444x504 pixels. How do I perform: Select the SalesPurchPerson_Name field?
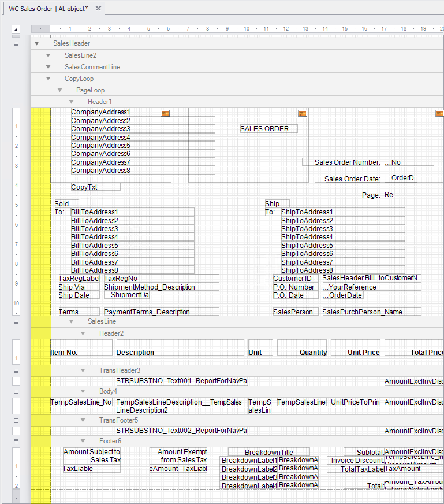(x=372, y=312)
